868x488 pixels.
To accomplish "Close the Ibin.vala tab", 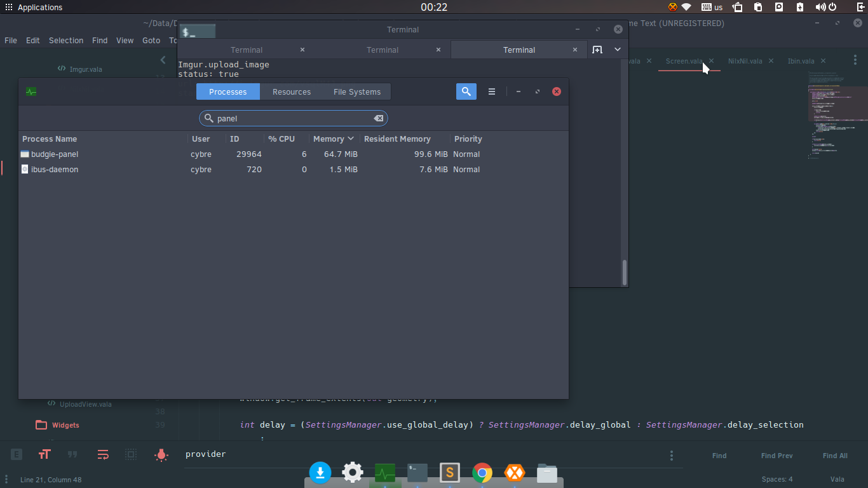I will point(823,61).
